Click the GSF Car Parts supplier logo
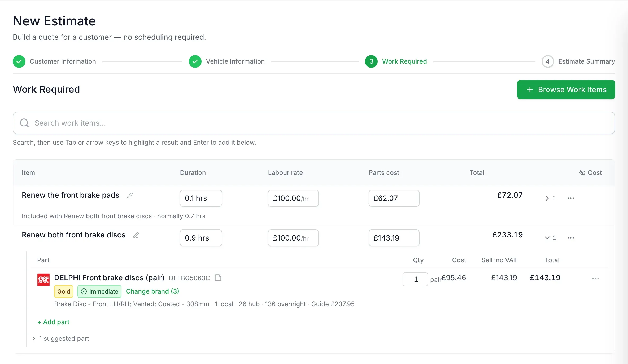 43,280
